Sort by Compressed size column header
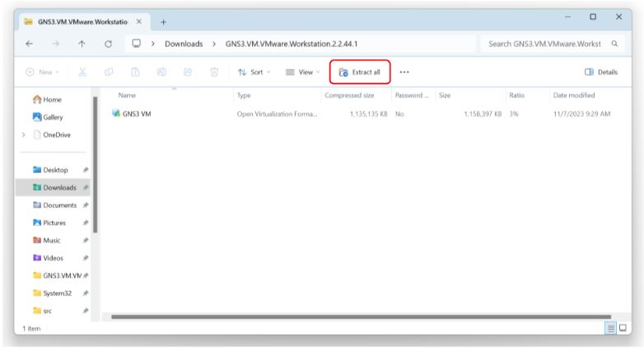Viewport: 644px width, 348px height. (349, 95)
